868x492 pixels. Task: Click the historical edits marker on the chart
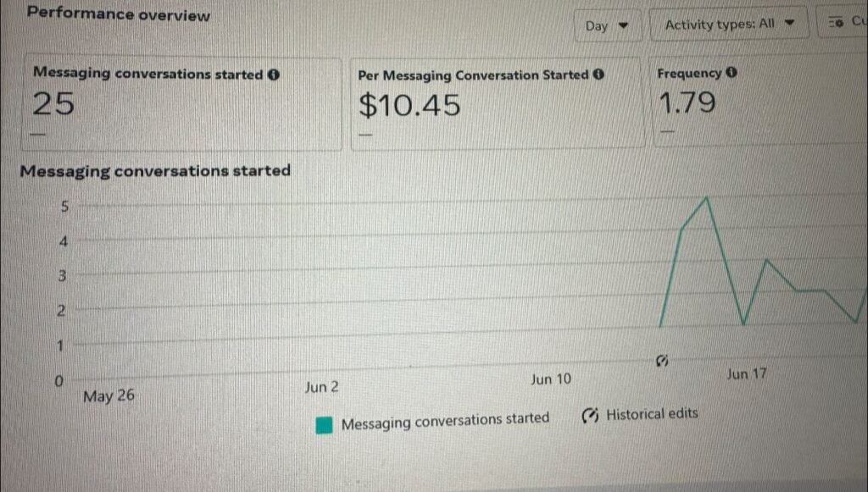pos(662,361)
